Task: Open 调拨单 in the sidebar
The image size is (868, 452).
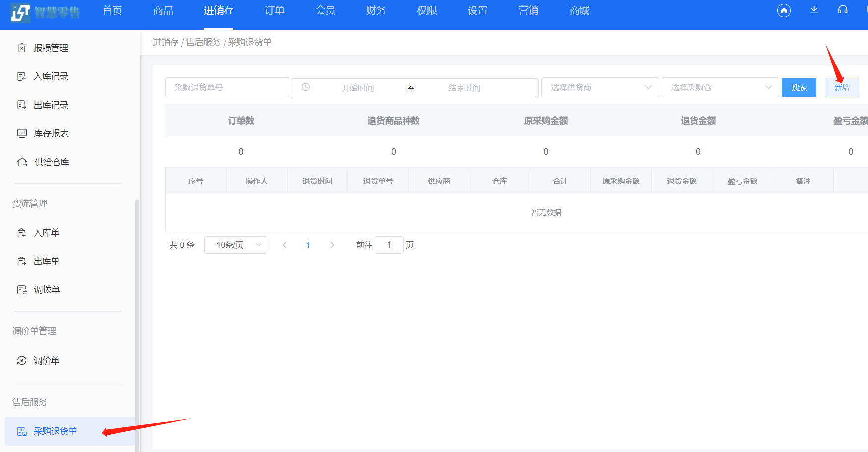Action: click(47, 290)
